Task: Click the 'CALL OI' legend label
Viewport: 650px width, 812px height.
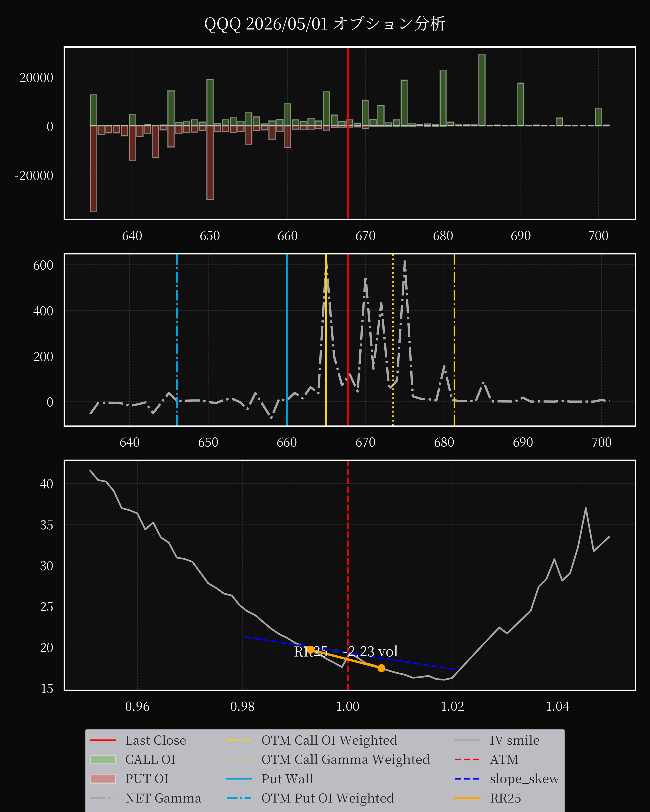Action: point(150,760)
